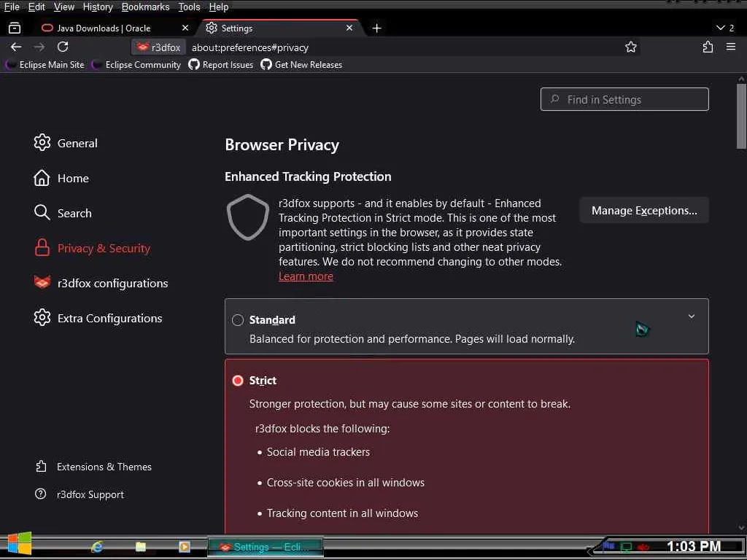Open the Help menu
Screen dimensions: 747x560
coord(219,7)
